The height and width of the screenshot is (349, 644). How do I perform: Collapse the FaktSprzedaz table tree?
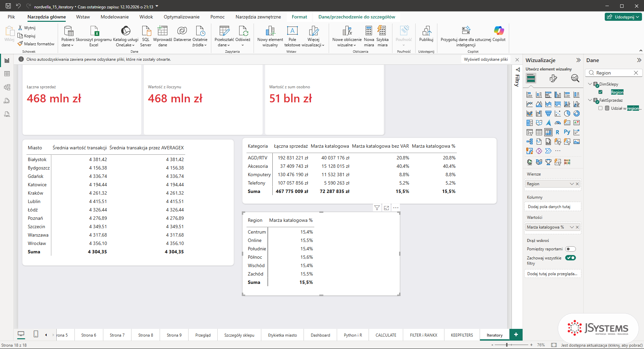(590, 100)
